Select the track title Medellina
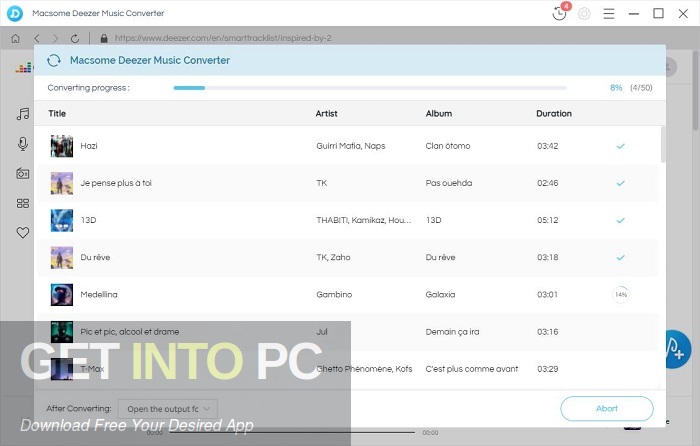The image size is (700, 446). tap(99, 295)
